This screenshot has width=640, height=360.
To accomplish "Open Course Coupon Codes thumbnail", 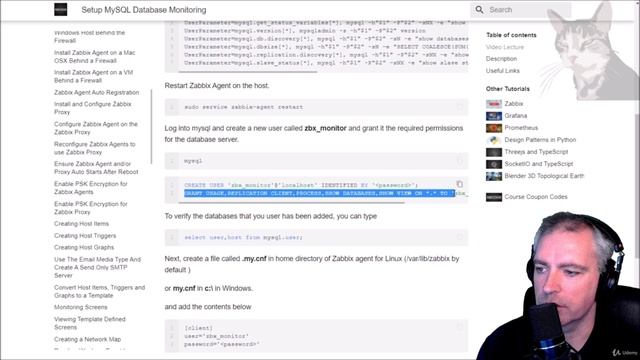I will [494, 197].
